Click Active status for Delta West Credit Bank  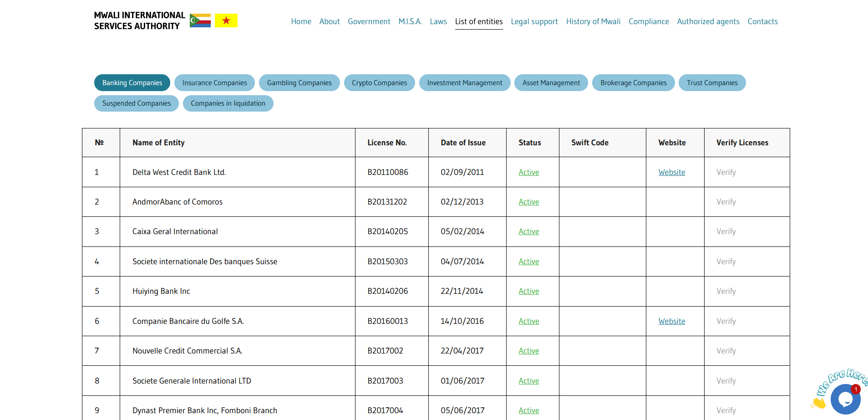tap(528, 172)
